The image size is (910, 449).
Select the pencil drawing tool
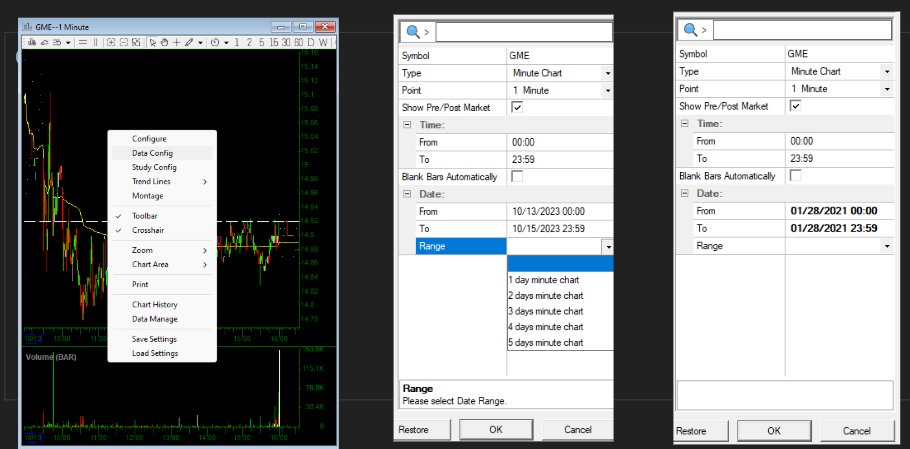189,42
